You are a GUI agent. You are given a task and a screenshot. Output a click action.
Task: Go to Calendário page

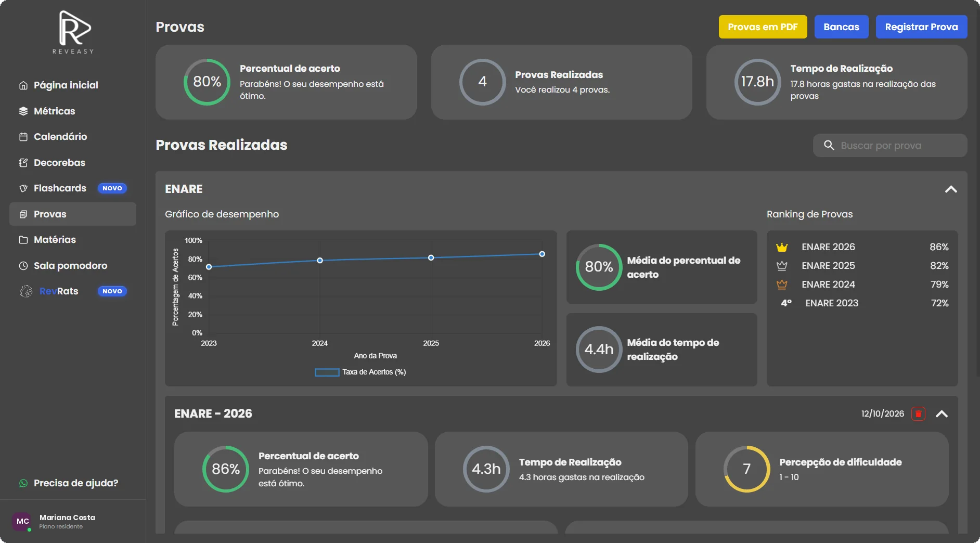click(73, 137)
